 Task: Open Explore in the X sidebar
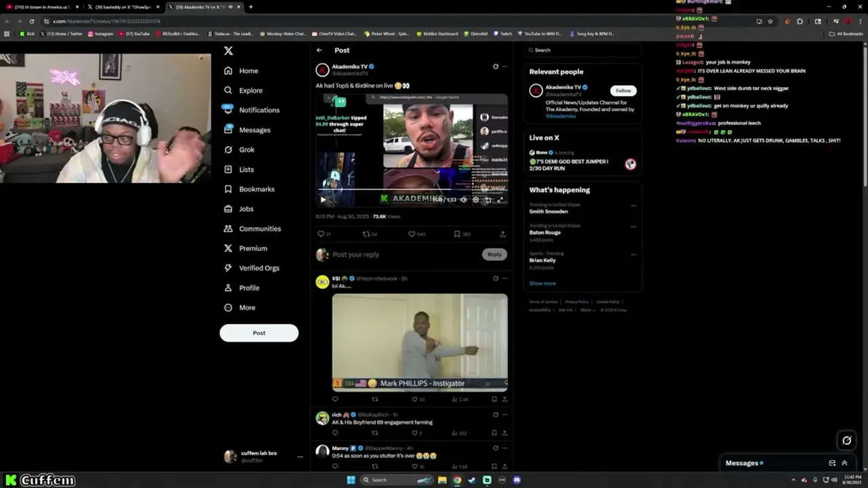243,90
